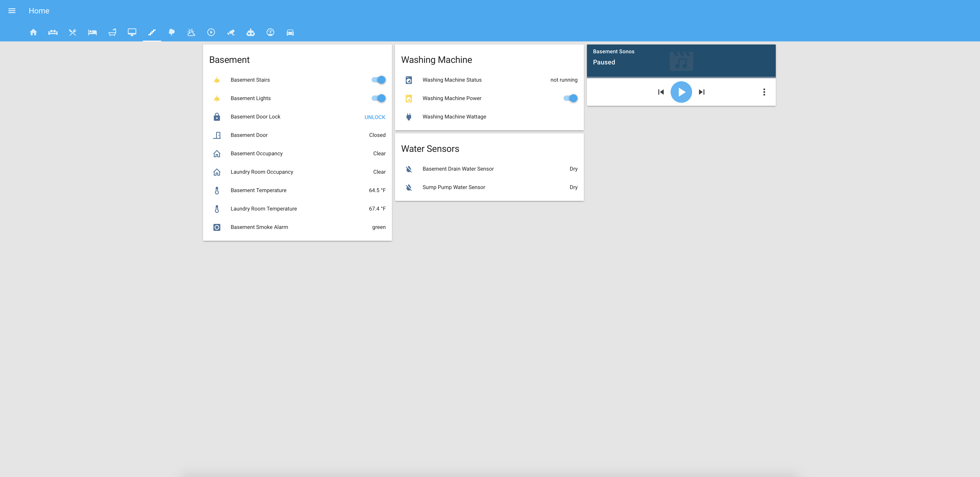Click the tree outdoor tab icon

[172, 32]
